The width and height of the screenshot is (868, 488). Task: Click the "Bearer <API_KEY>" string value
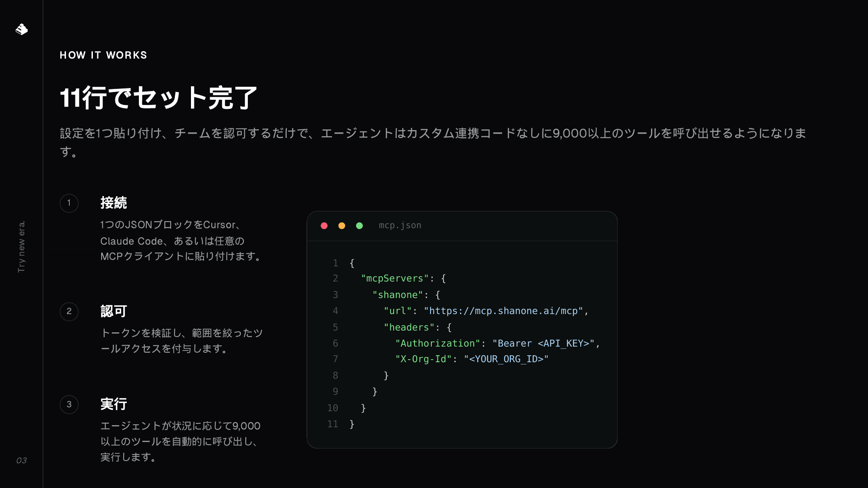(x=543, y=344)
